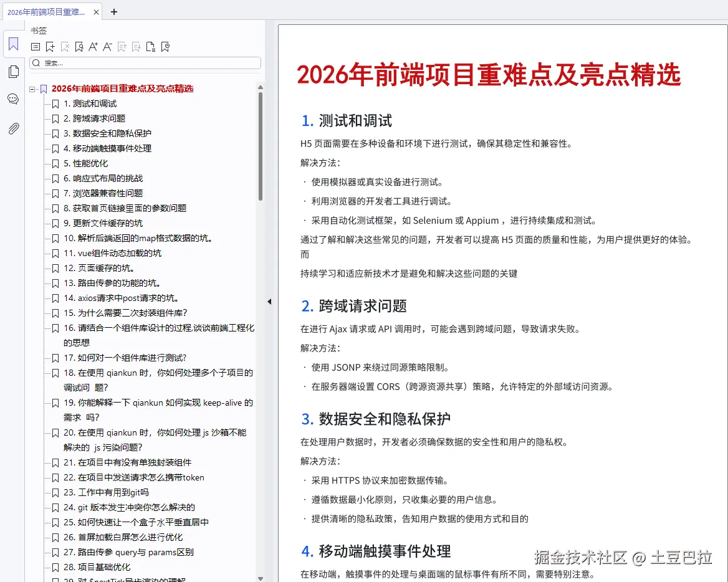Screen dimensions: 728x582
Task: Open the Pages thumbnail panel icon
Action: 14,72
